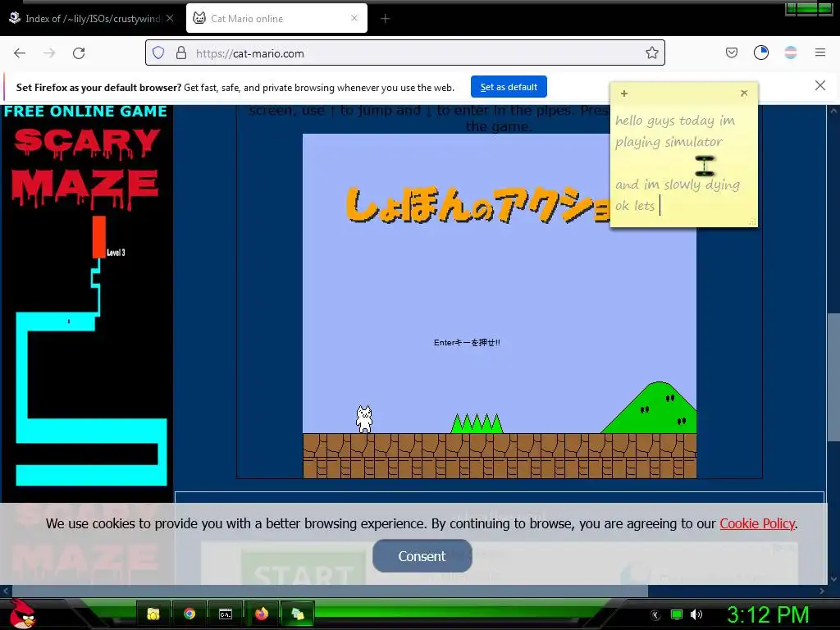Image resolution: width=840 pixels, height=630 pixels.
Task: Delete the yellow sticky note
Action: pos(744,94)
